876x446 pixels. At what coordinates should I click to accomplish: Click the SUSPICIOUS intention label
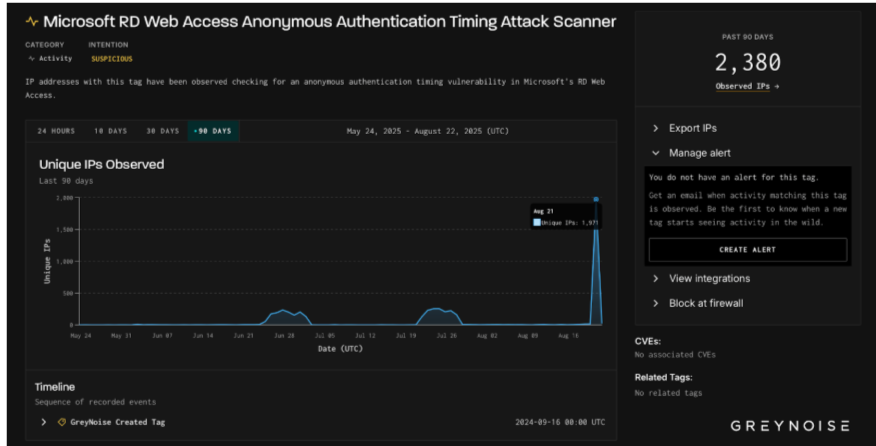[112, 59]
